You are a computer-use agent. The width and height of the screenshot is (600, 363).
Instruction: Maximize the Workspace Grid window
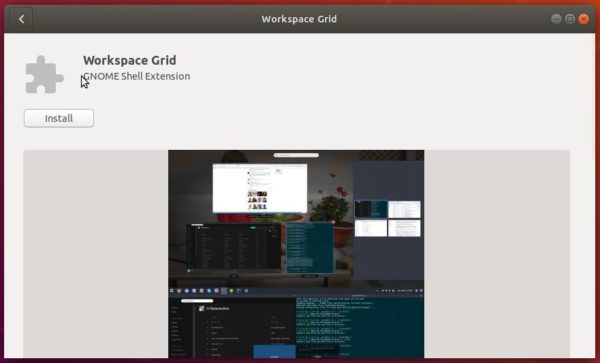570,19
